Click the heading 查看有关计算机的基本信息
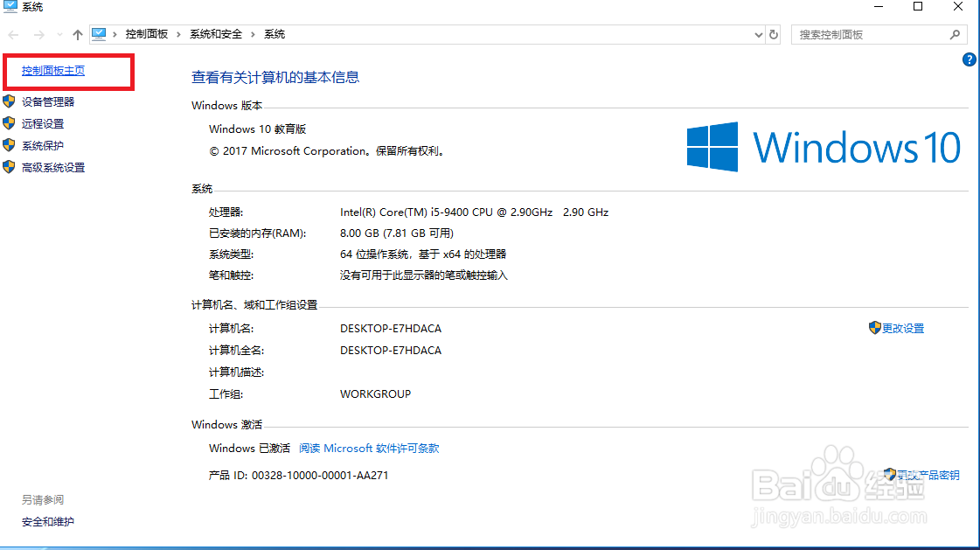This screenshot has height=550, width=980. [275, 77]
